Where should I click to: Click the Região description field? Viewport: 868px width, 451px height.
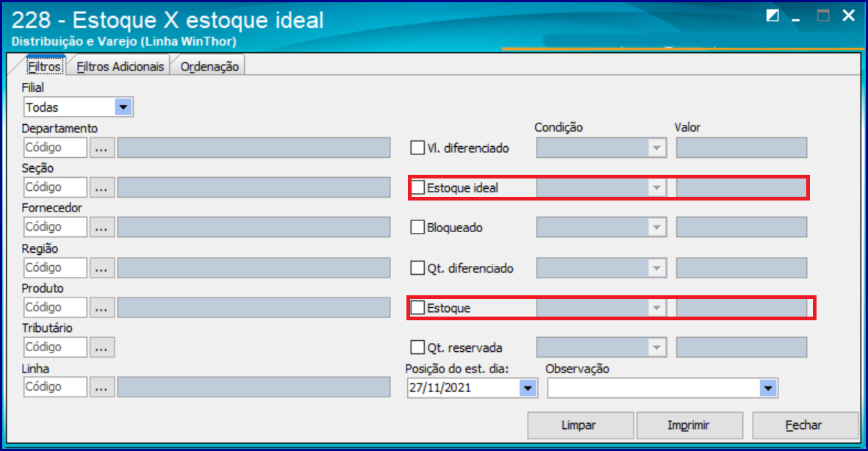254,268
